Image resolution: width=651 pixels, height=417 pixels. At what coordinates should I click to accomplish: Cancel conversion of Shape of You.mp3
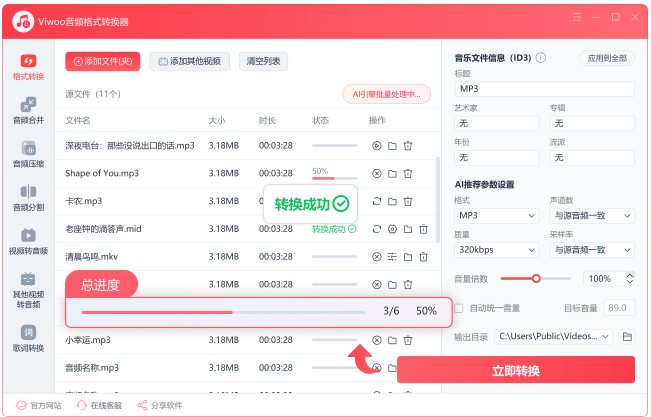377,174
